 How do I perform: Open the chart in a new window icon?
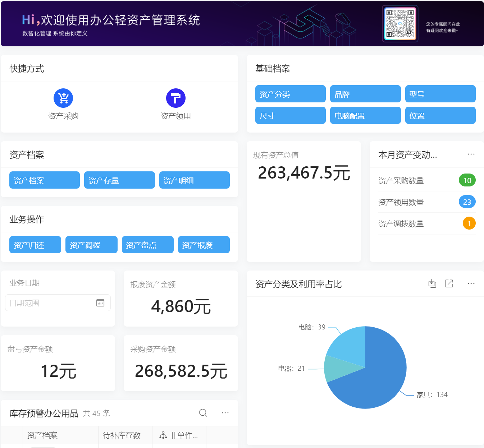[449, 283]
